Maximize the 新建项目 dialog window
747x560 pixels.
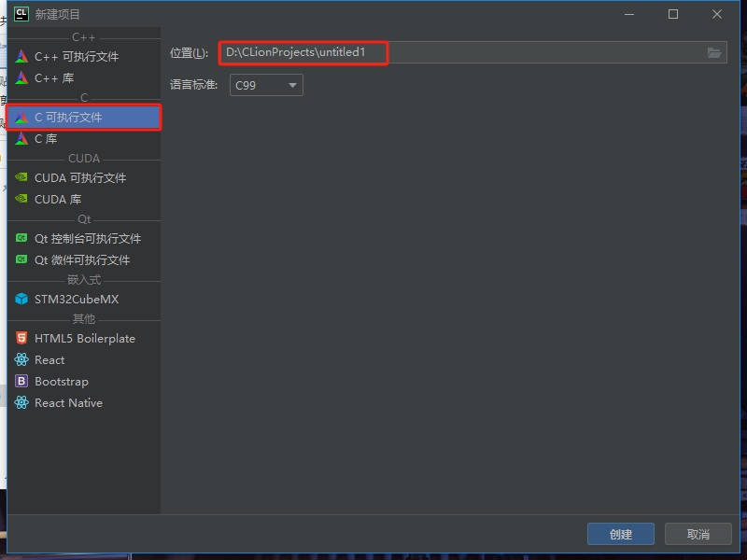pos(672,14)
